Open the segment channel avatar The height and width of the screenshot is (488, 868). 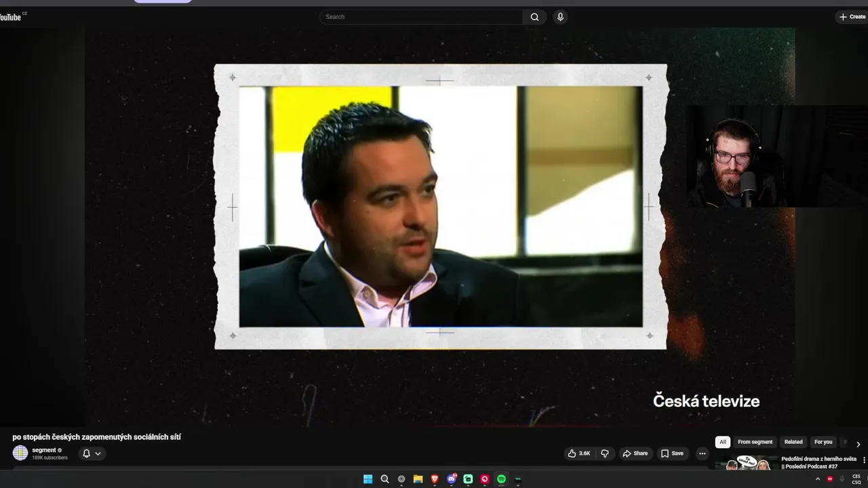coord(20,453)
